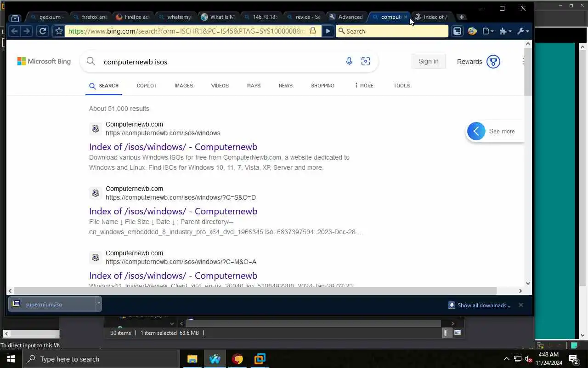
Task: Click the Rewards trophy icon
Action: (493, 62)
